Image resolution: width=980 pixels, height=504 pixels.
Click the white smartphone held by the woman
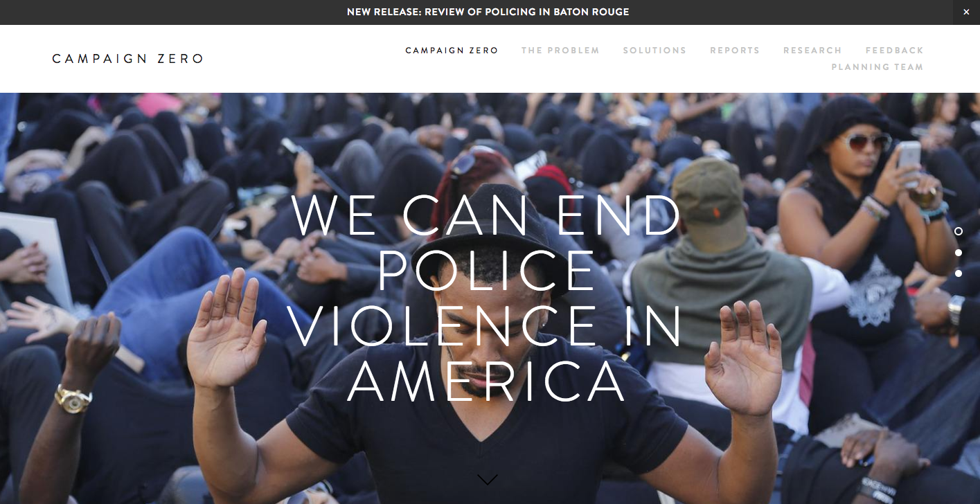point(908,163)
